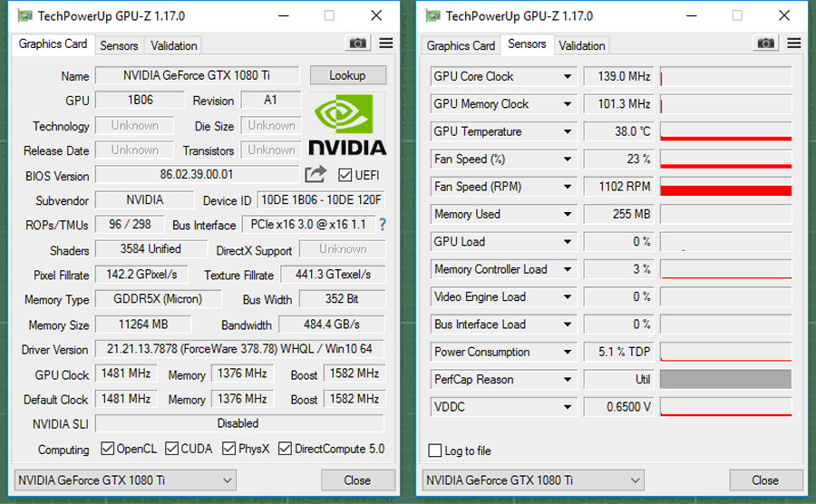Viewport: 816px width, 504px height.
Task: Click the camera icon in Sensors window
Action: click(766, 44)
